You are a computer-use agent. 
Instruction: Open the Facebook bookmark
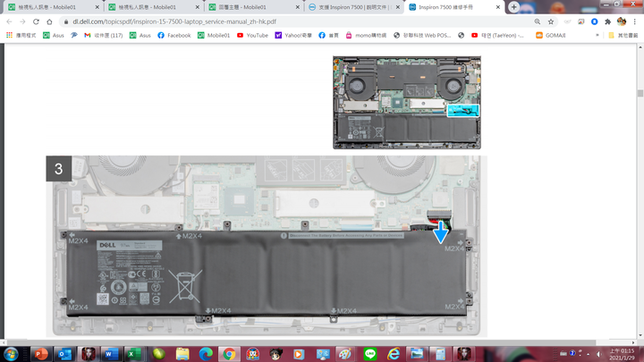pos(174,35)
